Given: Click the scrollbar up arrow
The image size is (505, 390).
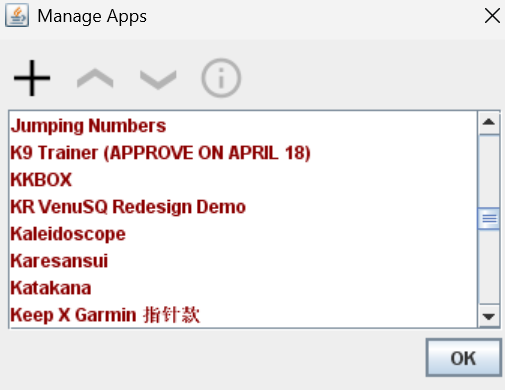Looking at the screenshot, I should 489,122.
